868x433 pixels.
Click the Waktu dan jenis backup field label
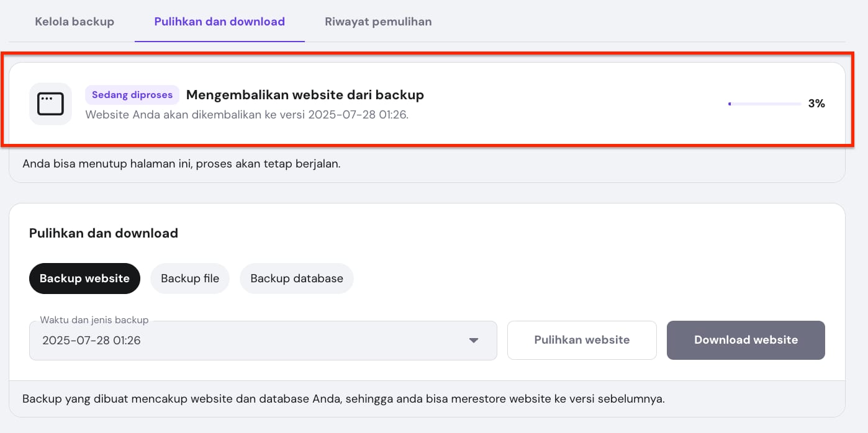[x=94, y=320]
